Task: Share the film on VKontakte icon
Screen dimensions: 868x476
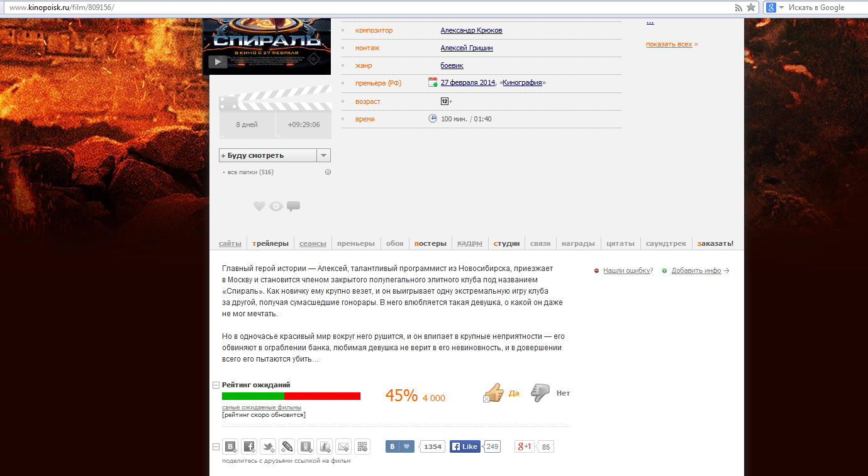Action: coord(230,446)
